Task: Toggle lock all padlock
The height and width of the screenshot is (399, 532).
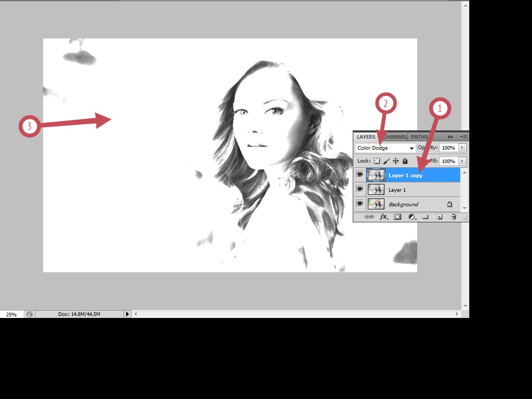Action: pos(405,161)
